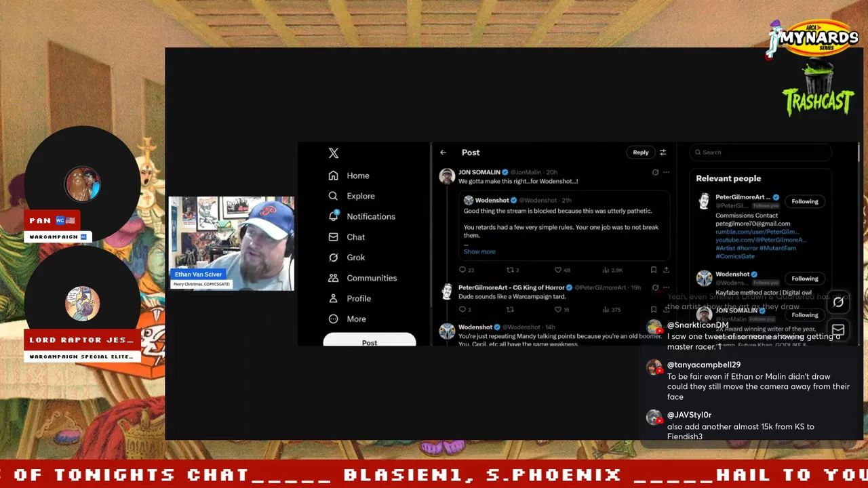Screen dimensions: 868x488
Task: Repost PeterGilmoreArt's reply
Action: point(509,310)
